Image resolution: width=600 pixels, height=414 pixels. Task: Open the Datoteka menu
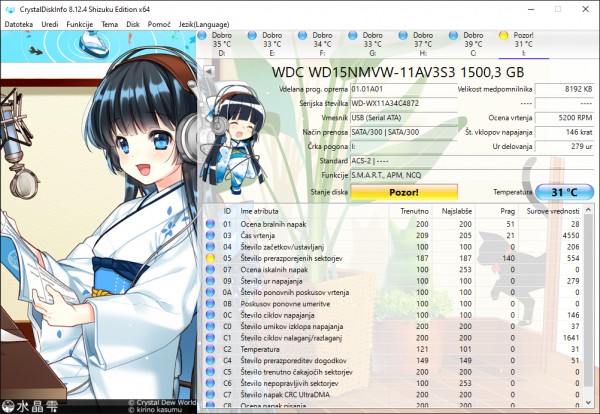coord(19,24)
